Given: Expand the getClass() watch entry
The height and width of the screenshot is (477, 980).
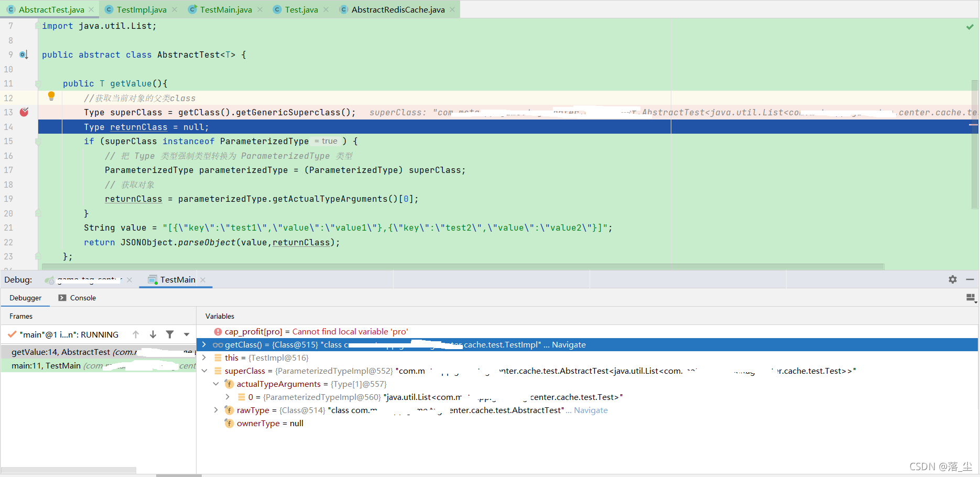Looking at the screenshot, I should point(204,344).
